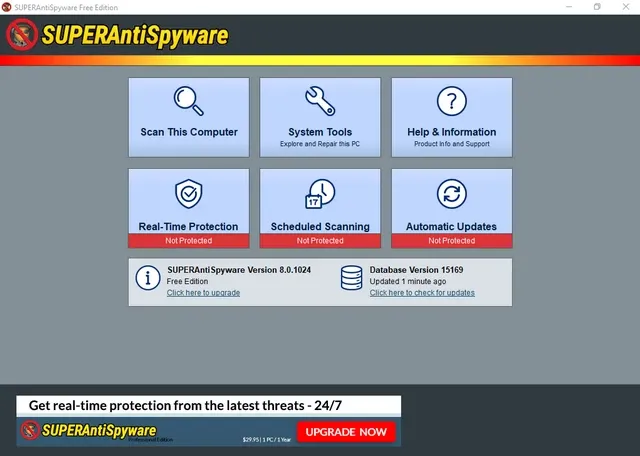Click the SUPERAntiSpyware header logo icon
The height and width of the screenshot is (456, 640).
tap(22, 35)
